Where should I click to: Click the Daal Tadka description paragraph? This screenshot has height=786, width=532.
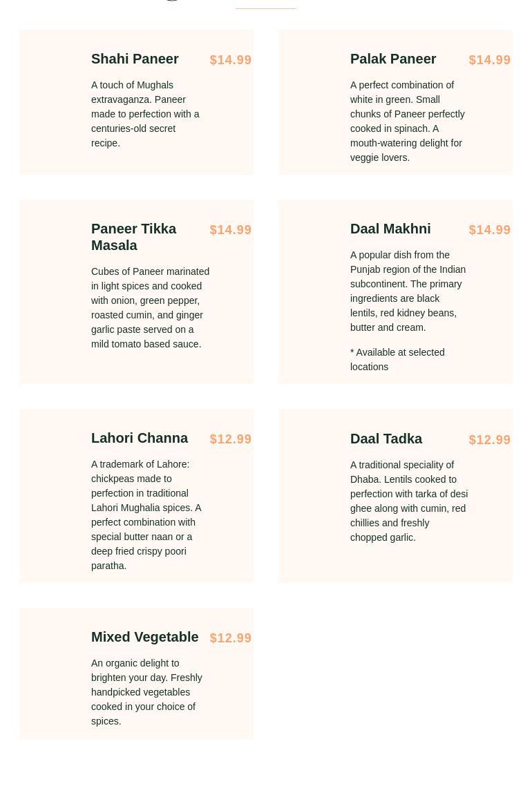(408, 501)
